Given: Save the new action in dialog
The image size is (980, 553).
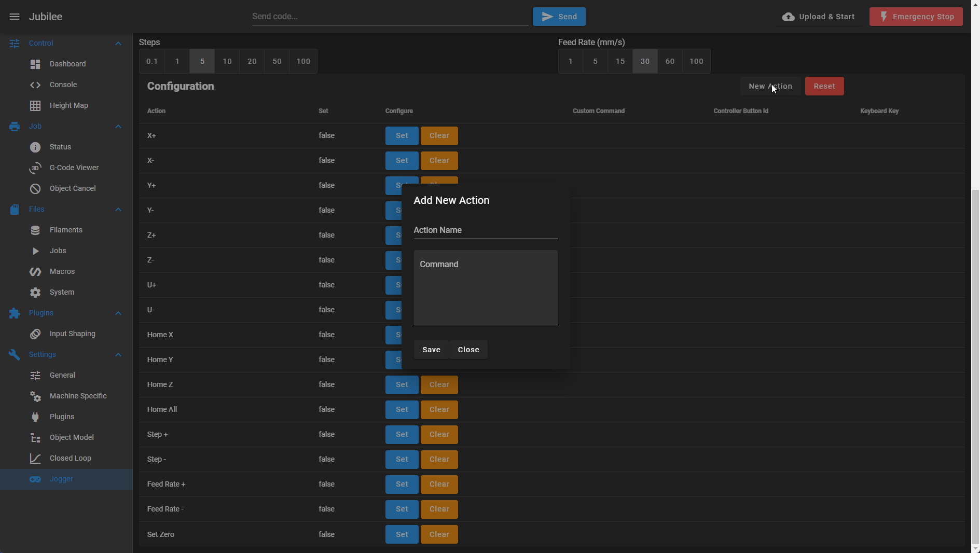Looking at the screenshot, I should point(431,350).
